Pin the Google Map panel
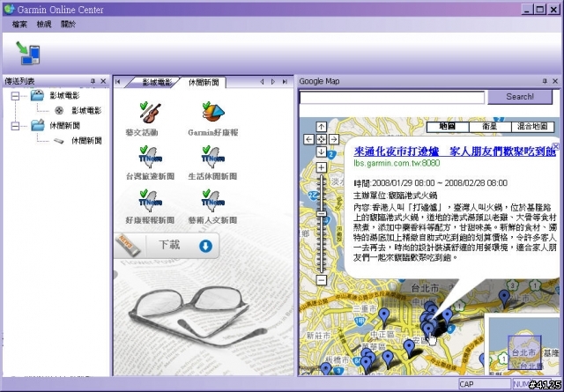The height and width of the screenshot is (392, 564). [x=545, y=81]
